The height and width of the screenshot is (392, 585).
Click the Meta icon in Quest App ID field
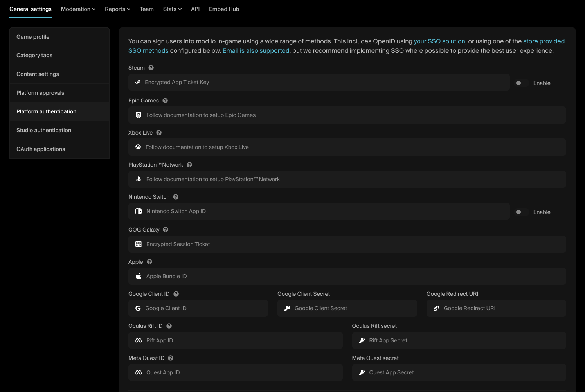[x=138, y=372]
